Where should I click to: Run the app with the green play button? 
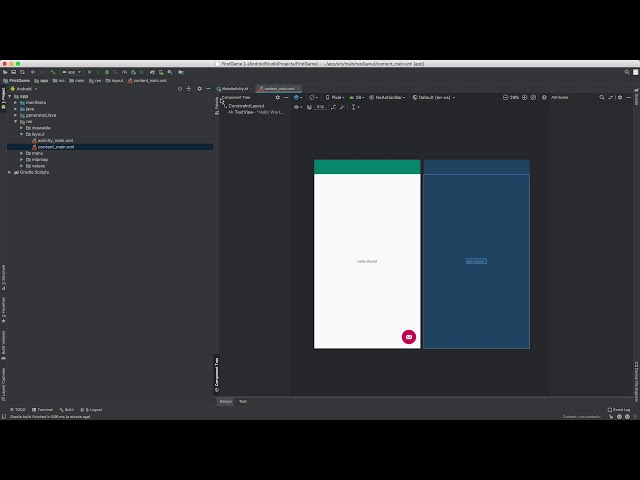(x=89, y=72)
